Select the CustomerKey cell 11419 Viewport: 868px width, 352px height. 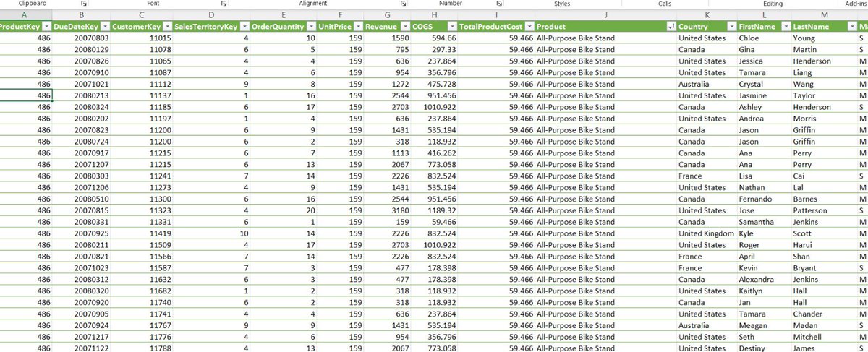pyautogui.click(x=141, y=233)
